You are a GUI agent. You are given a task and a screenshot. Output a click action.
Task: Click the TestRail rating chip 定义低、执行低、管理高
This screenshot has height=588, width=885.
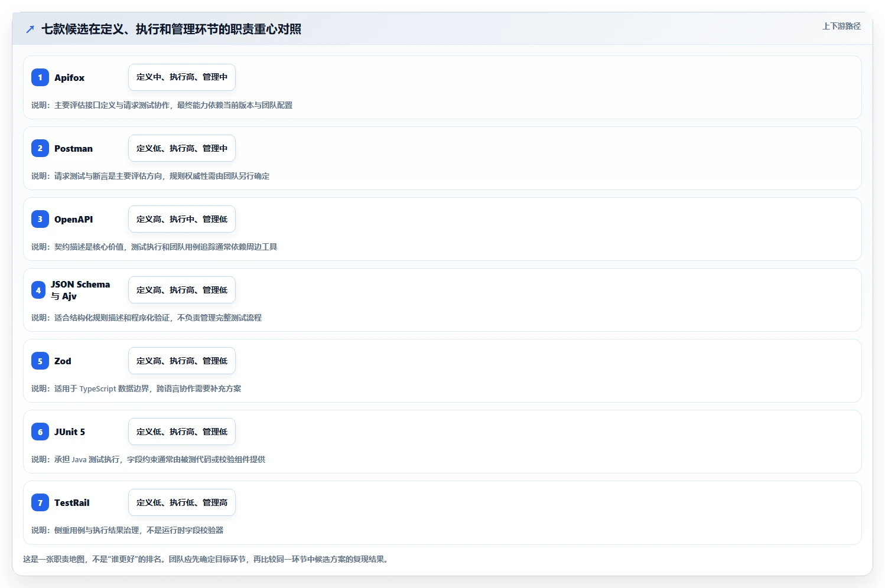(182, 502)
